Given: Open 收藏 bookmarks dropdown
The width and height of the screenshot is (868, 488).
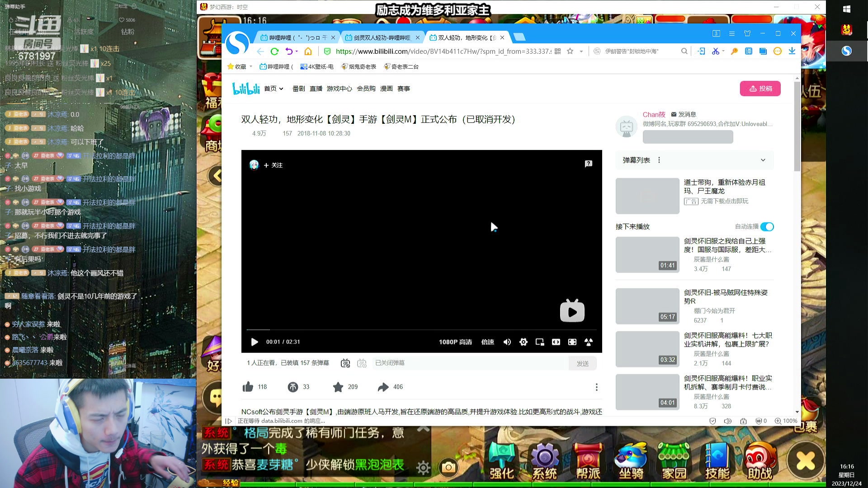Looking at the screenshot, I should (x=240, y=67).
